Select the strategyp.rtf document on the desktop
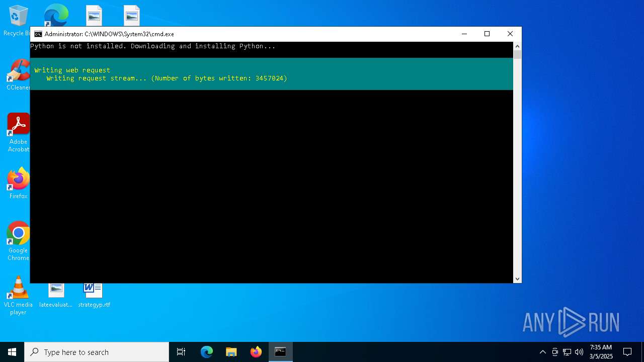The image size is (644, 362). click(94, 296)
